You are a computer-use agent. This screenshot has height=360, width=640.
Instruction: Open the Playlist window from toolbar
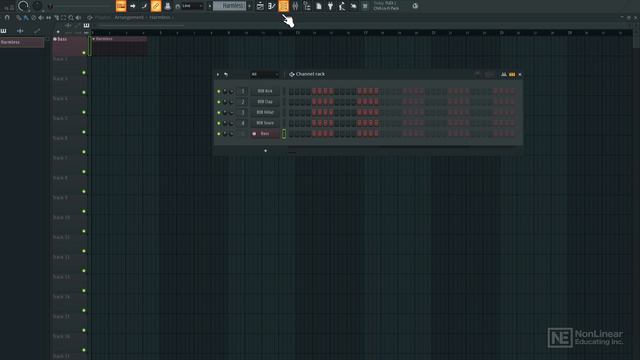tap(260, 6)
